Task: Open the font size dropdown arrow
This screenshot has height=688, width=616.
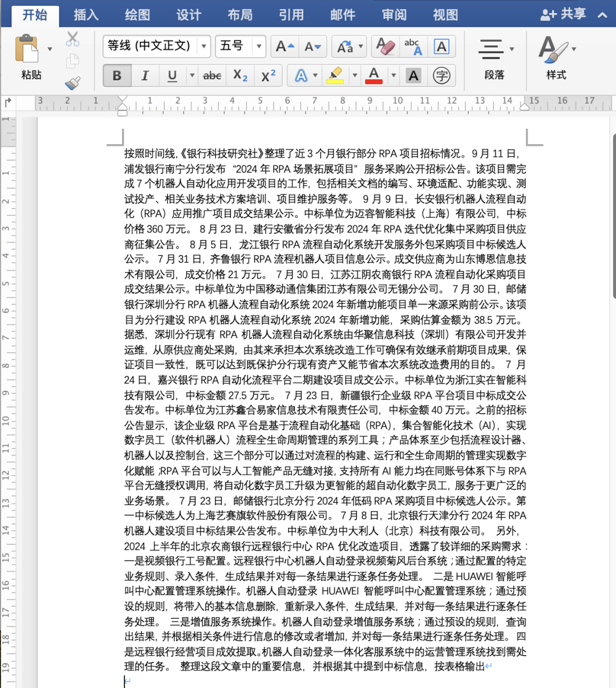Action: pyautogui.click(x=259, y=46)
